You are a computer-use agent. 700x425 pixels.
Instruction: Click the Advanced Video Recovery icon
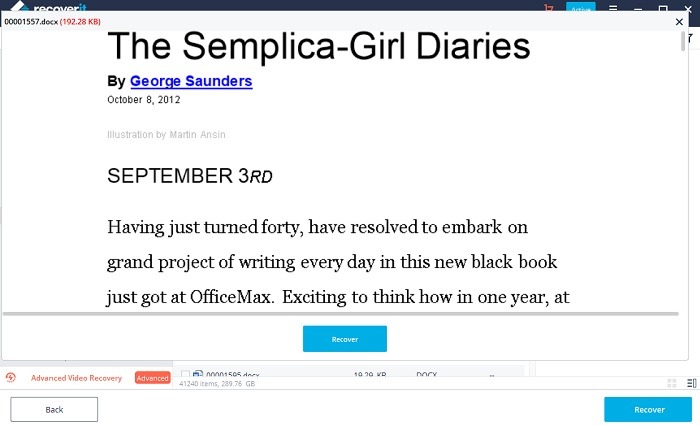10,378
